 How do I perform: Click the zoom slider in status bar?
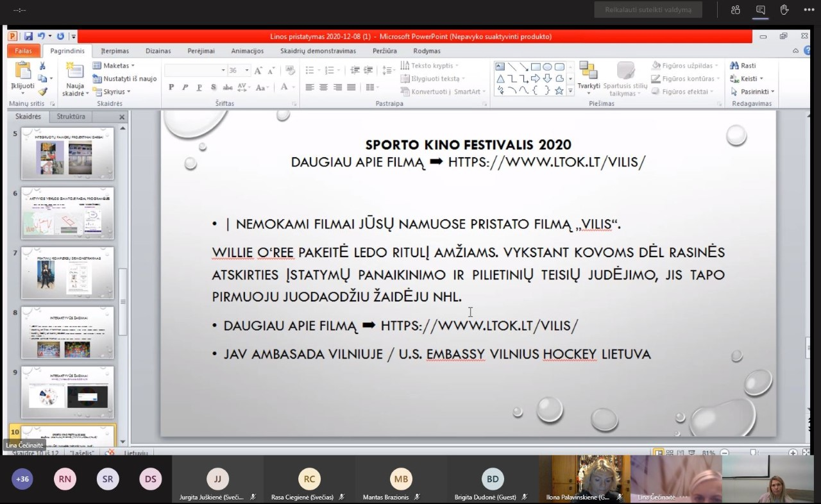(754, 453)
